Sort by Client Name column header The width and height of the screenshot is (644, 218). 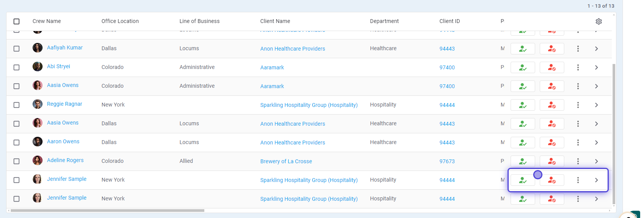275,21
